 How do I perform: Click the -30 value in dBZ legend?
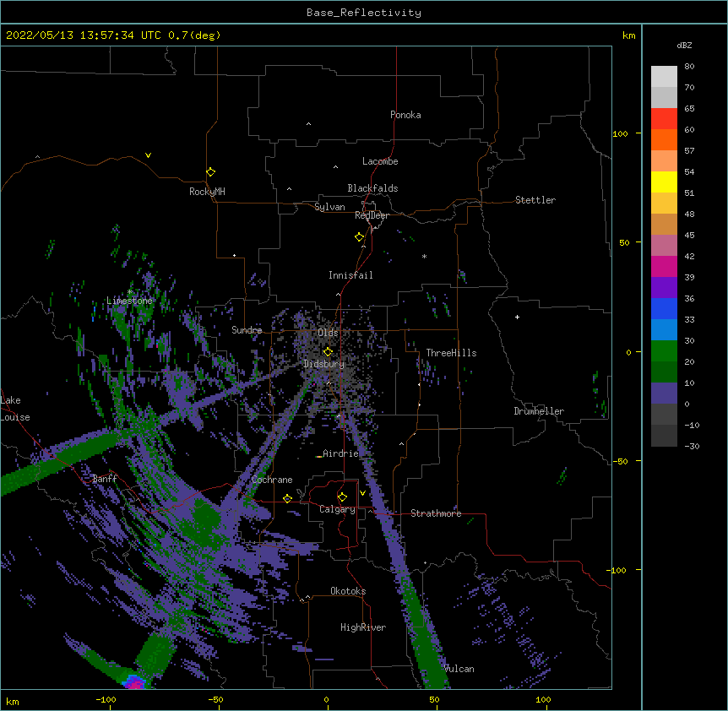[692, 446]
